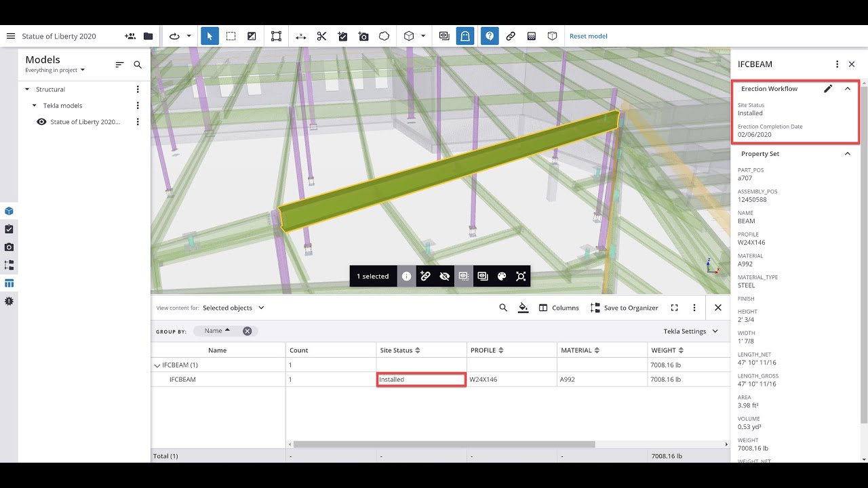This screenshot has height=488, width=868.
Task: Take a snapshot with the camera tool
Action: (x=363, y=36)
